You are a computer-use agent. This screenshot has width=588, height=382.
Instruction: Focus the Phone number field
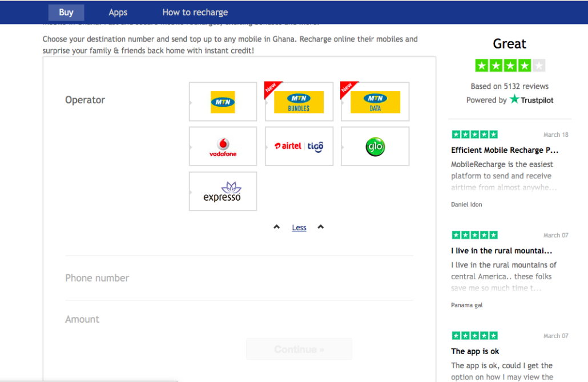239,278
